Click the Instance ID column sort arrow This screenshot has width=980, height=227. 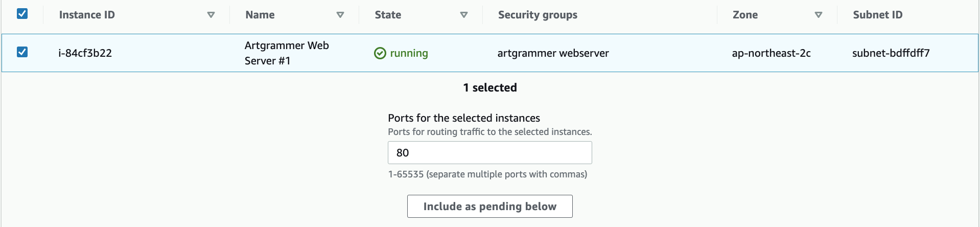pyautogui.click(x=211, y=15)
